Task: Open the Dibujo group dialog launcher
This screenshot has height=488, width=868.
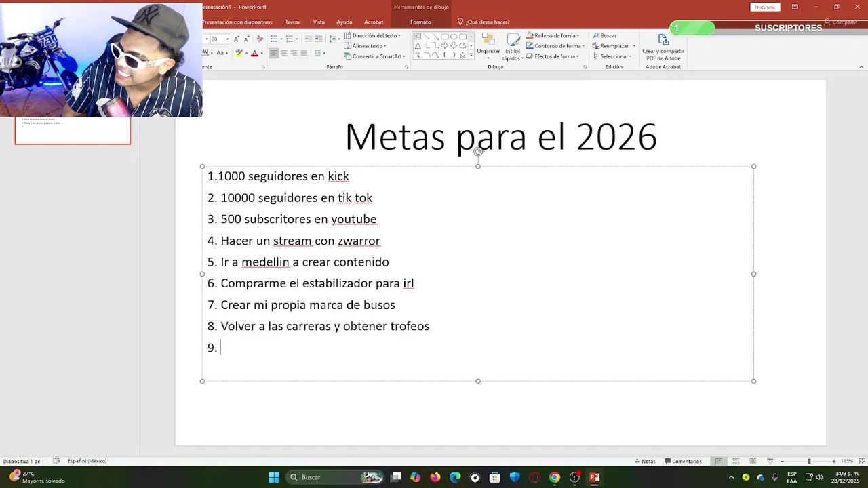Action: 585,67
